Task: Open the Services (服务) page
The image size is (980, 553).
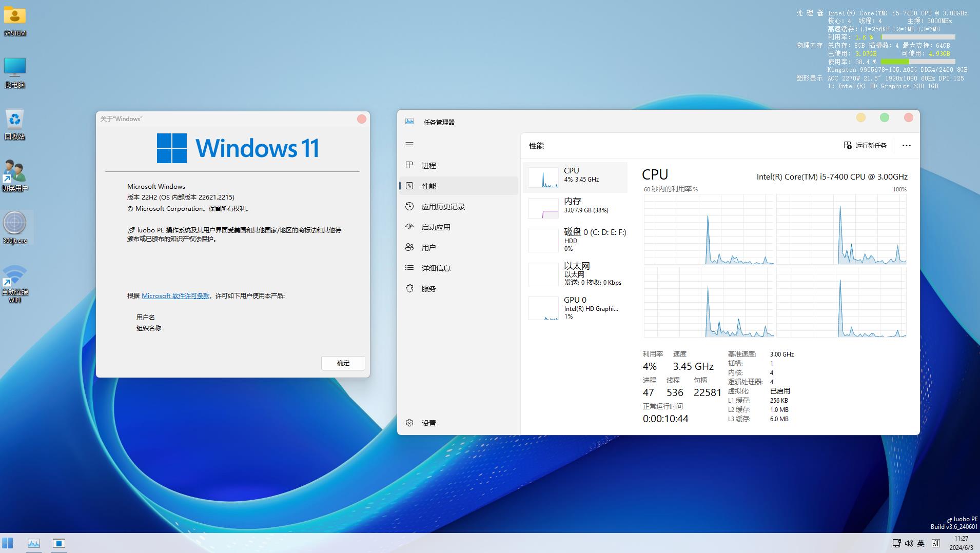Action: tap(458, 288)
